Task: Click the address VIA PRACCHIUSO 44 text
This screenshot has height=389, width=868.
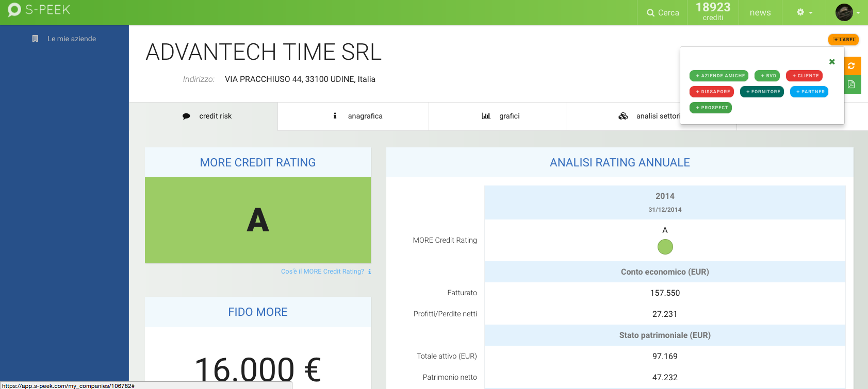Action: [x=300, y=79]
